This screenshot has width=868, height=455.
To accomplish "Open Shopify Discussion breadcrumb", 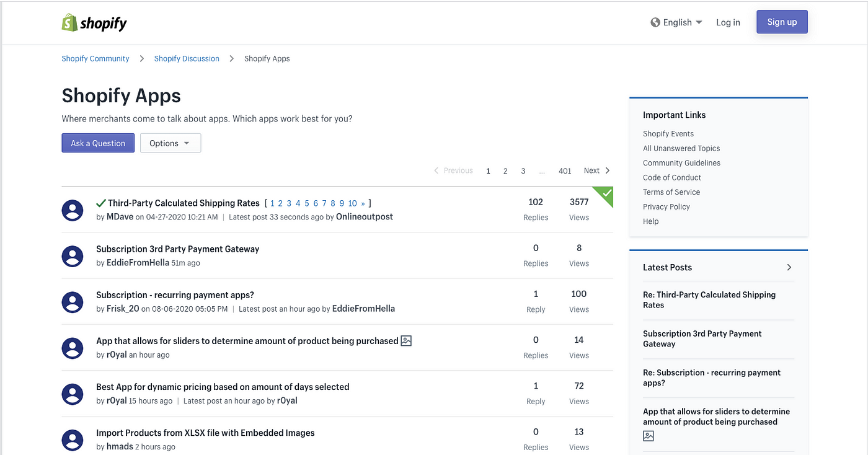I will point(187,58).
